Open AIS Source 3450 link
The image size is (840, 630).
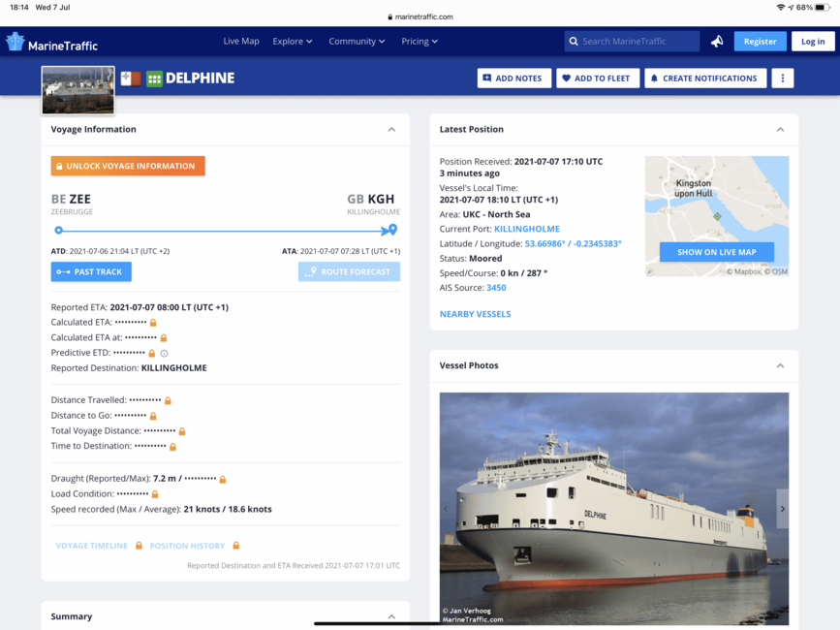click(x=496, y=288)
